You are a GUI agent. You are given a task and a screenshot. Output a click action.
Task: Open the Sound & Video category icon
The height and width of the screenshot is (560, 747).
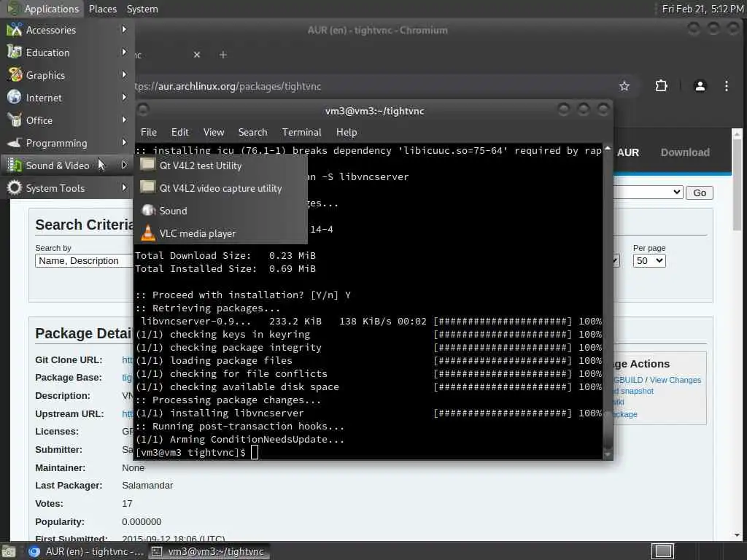15,166
